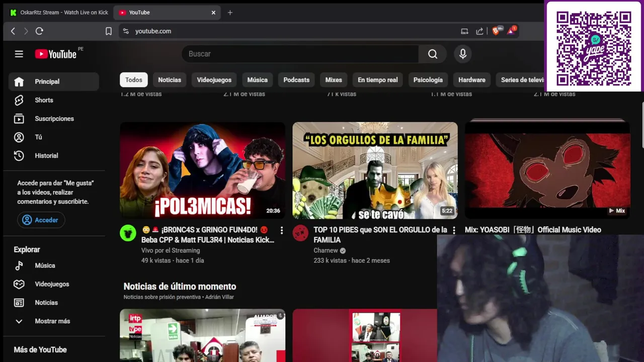Viewport: 644px width, 362px height.
Task: Open Brave Rewards triangle icon
Action: [511, 31]
